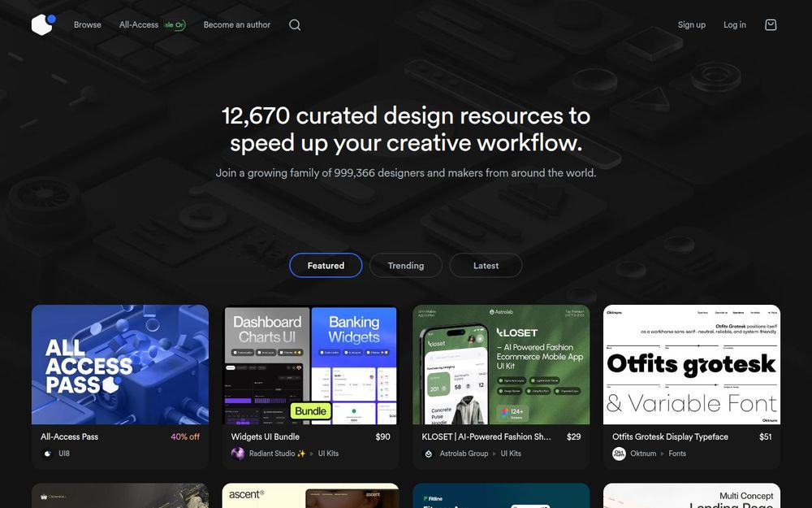The image size is (812, 508).
Task: Open UI Kits category under Widgets Bundle
Action: coord(328,454)
